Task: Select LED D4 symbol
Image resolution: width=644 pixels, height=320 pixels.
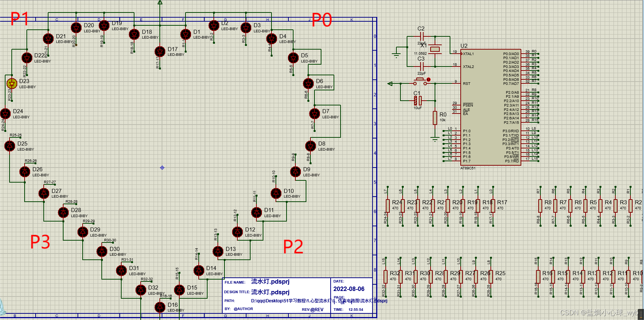Action: tap(271, 39)
